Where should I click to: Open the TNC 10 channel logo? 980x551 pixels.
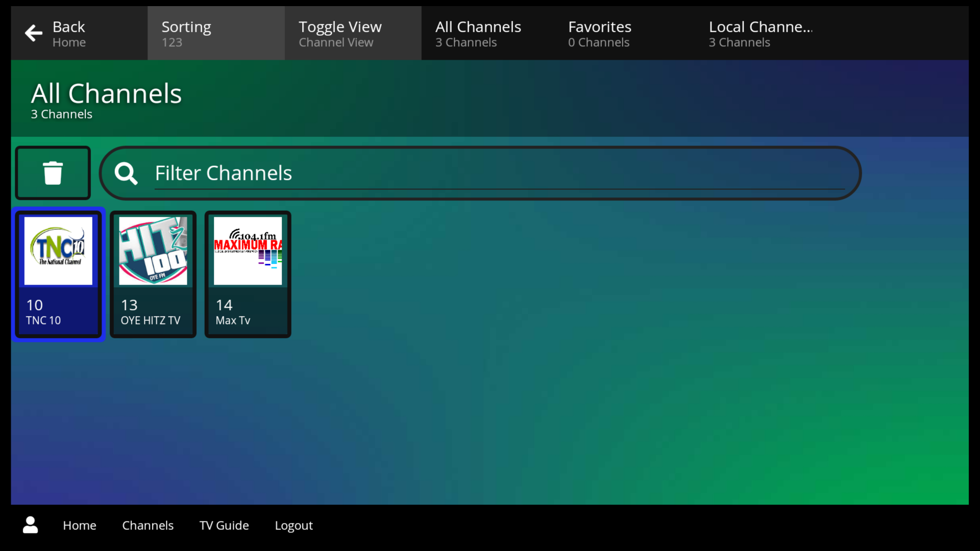[x=58, y=250]
